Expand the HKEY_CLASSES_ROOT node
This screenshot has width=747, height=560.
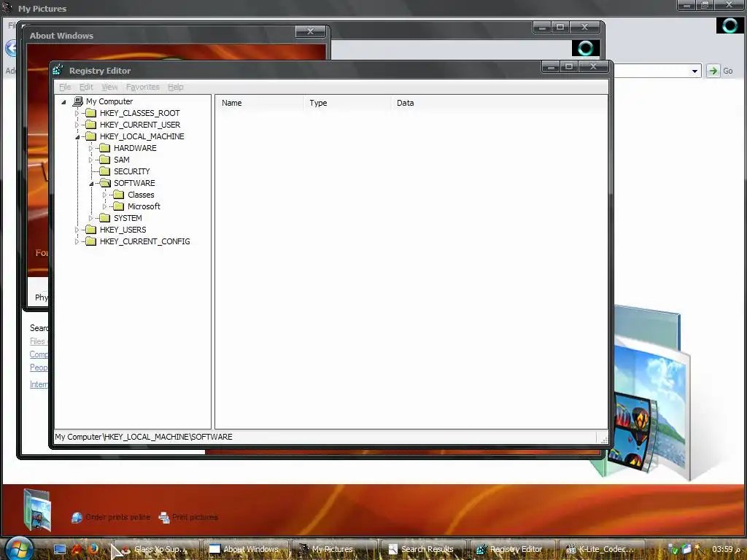coord(77,113)
